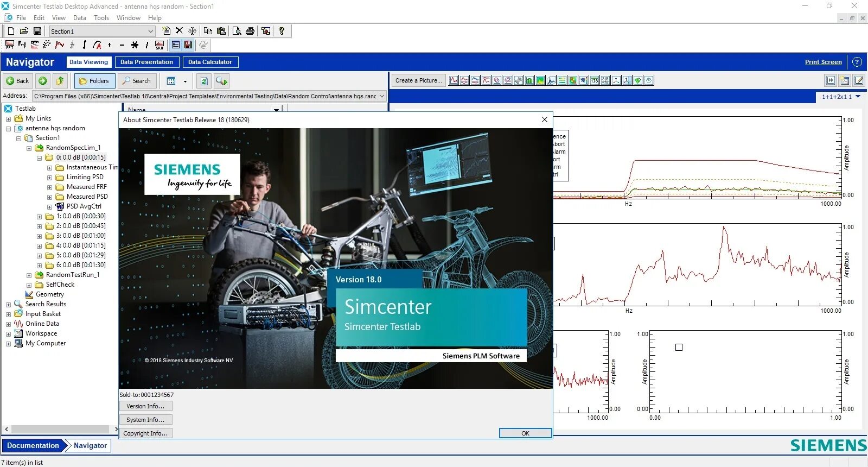868x467 pixels.
Task: Click the circled question mark in Navigator header
Action: (x=857, y=62)
